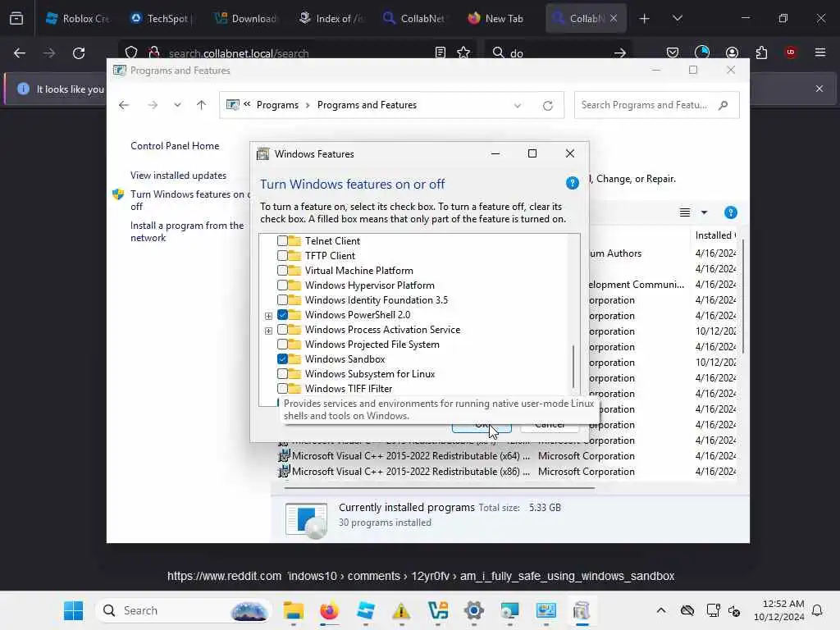
Task: Refresh the Programs and Features address bar
Action: pyautogui.click(x=547, y=106)
